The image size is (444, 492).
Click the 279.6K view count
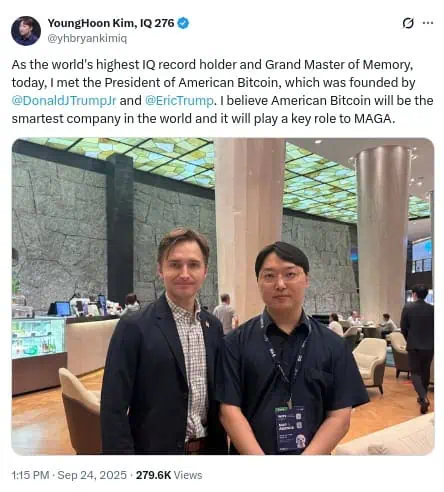click(x=153, y=475)
